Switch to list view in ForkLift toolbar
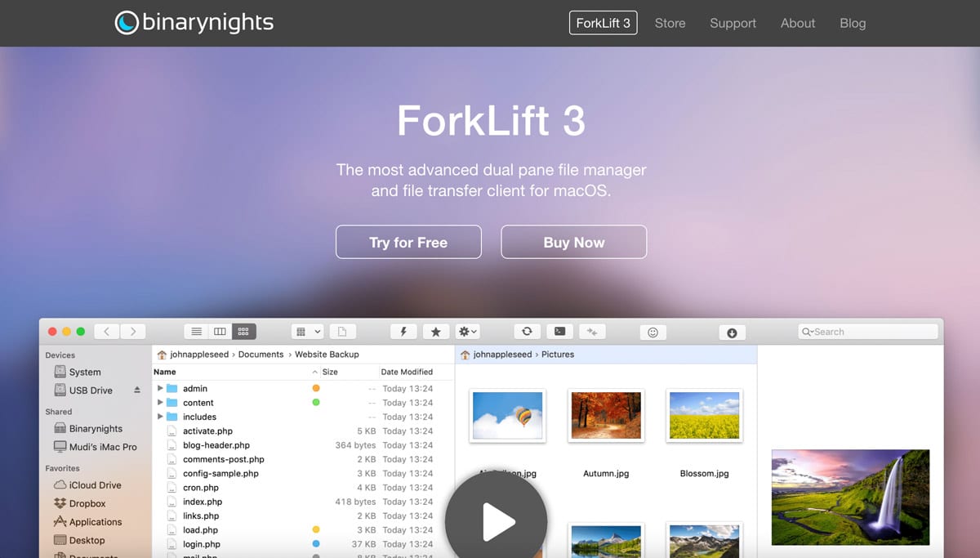 [x=196, y=332]
